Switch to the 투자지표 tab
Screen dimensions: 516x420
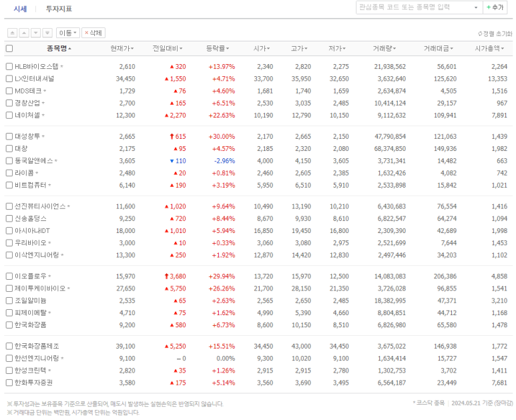tap(59, 9)
